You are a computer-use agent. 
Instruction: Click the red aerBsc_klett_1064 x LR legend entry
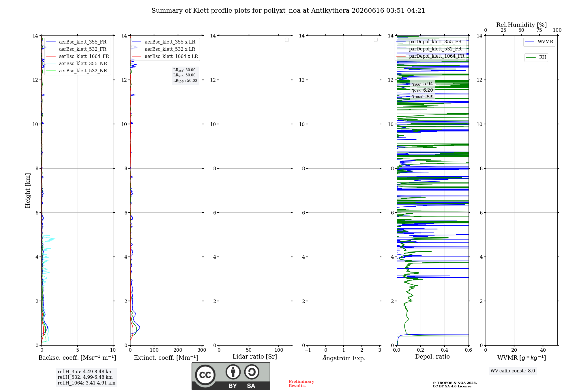pos(165,56)
